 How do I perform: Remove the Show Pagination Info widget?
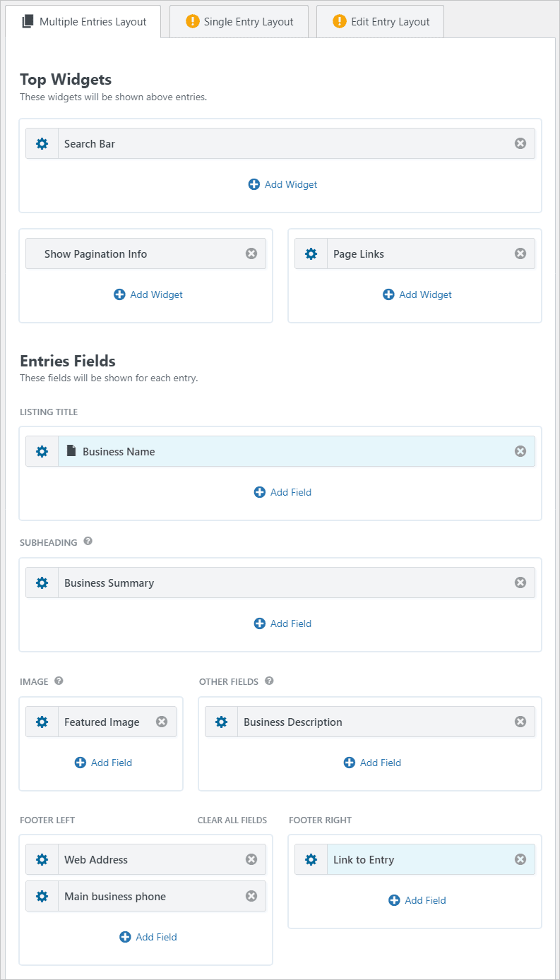click(251, 253)
